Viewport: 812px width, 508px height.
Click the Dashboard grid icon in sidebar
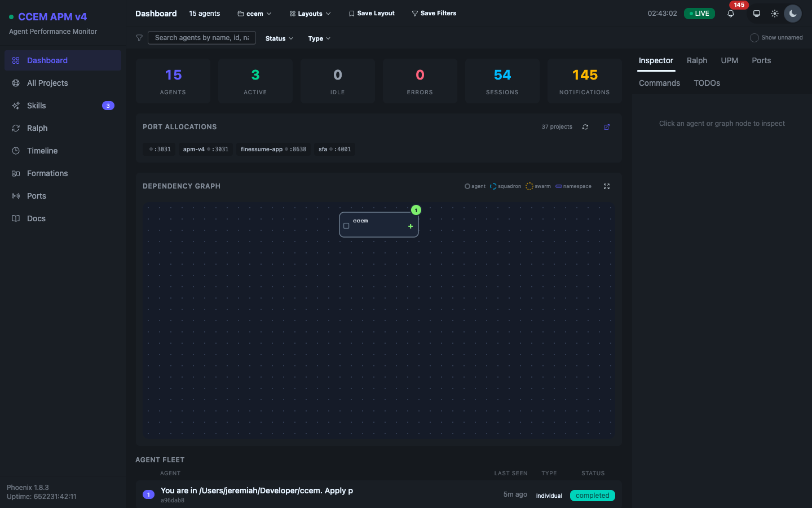point(16,60)
